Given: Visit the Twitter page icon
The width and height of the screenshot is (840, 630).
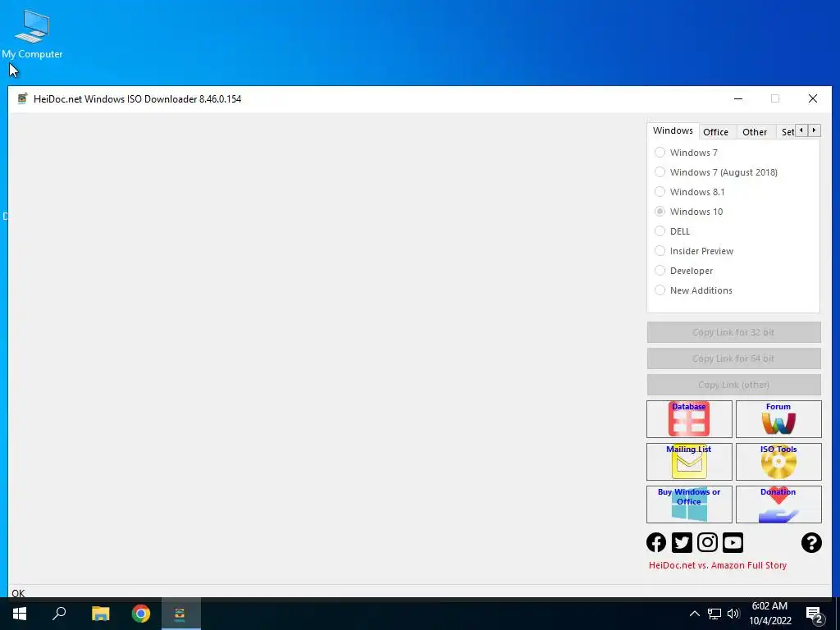Looking at the screenshot, I should pos(682,542).
